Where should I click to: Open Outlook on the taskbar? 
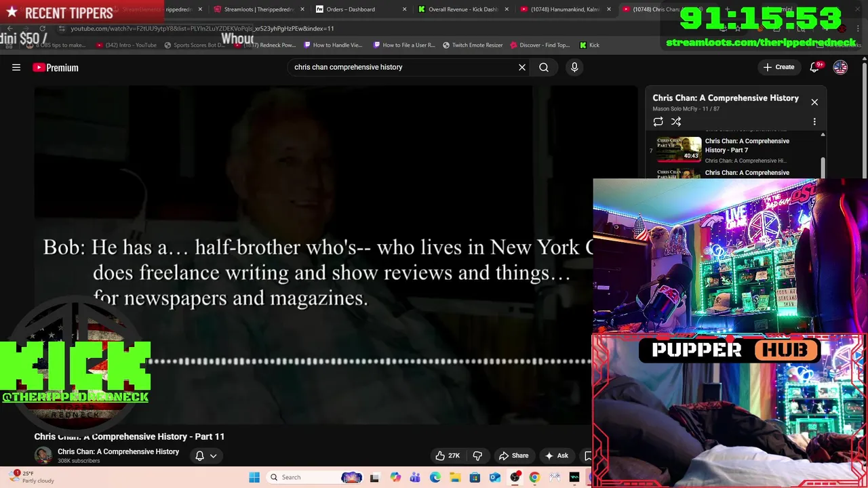495,478
